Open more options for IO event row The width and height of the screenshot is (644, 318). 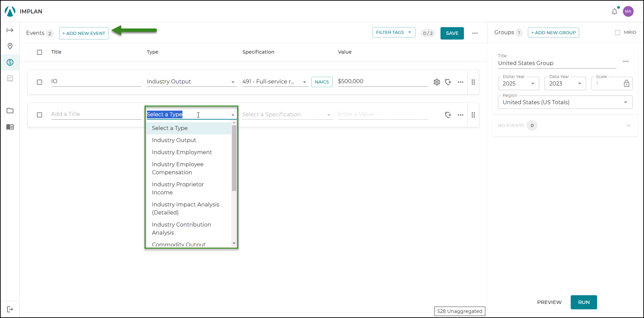pyautogui.click(x=461, y=82)
